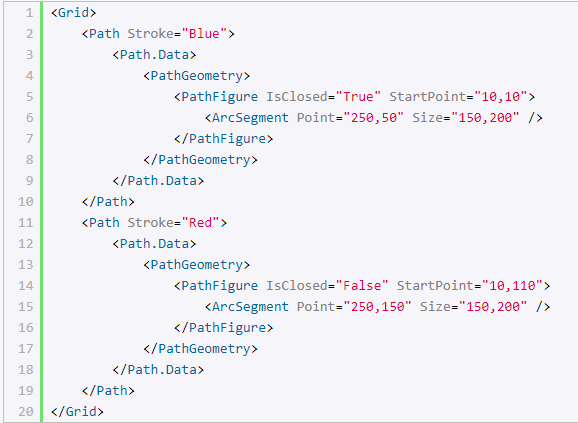The width and height of the screenshot is (578, 423).
Task: Place cursor on "Blue" stroke value
Action: coord(204,34)
